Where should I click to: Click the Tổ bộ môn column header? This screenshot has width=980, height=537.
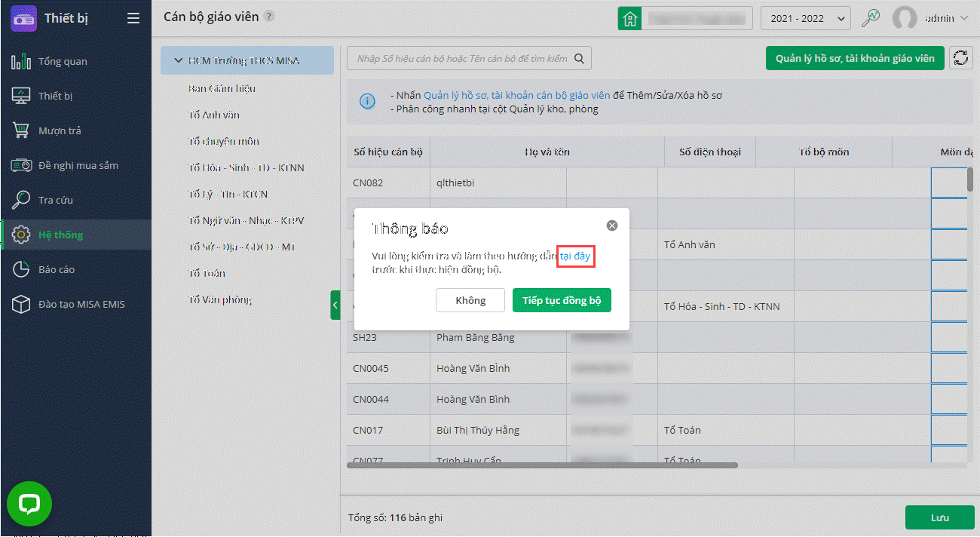coord(824,152)
